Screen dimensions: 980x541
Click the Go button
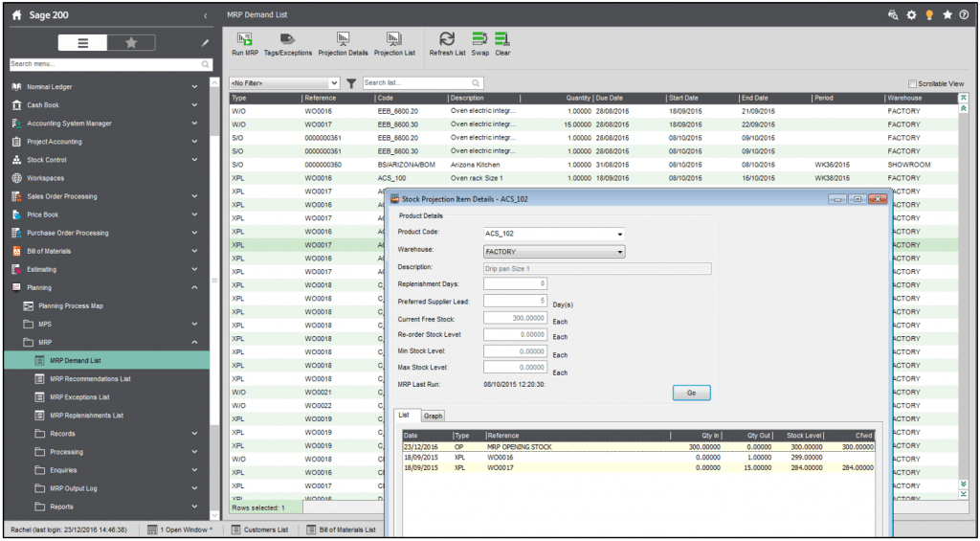(x=691, y=393)
